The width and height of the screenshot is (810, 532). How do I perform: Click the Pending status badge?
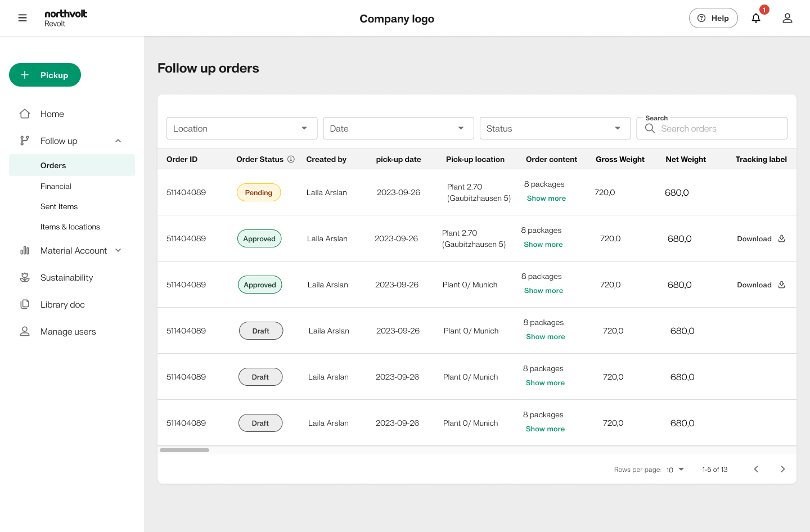[259, 192]
